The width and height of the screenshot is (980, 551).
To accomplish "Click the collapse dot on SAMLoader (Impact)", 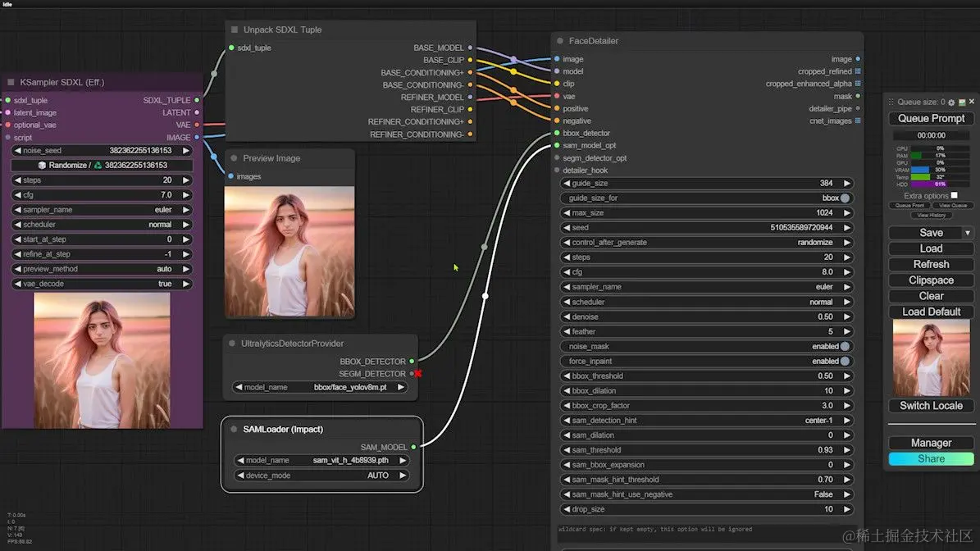I will [234, 429].
